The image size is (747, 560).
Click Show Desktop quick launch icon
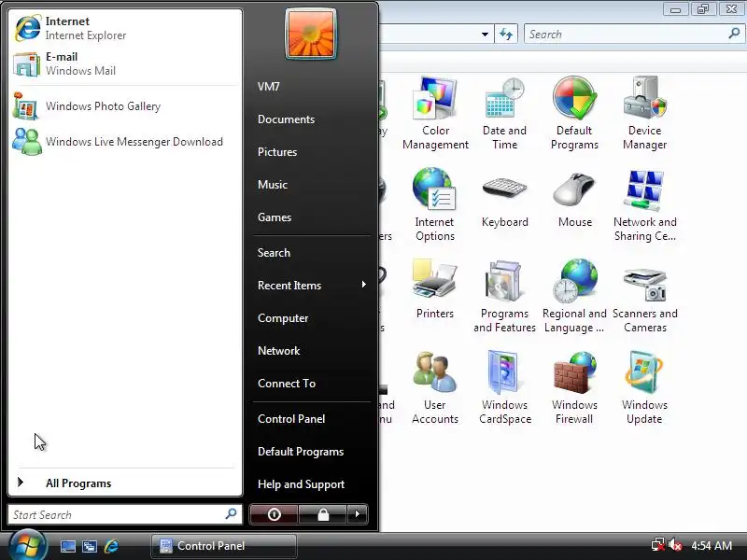pos(67,546)
